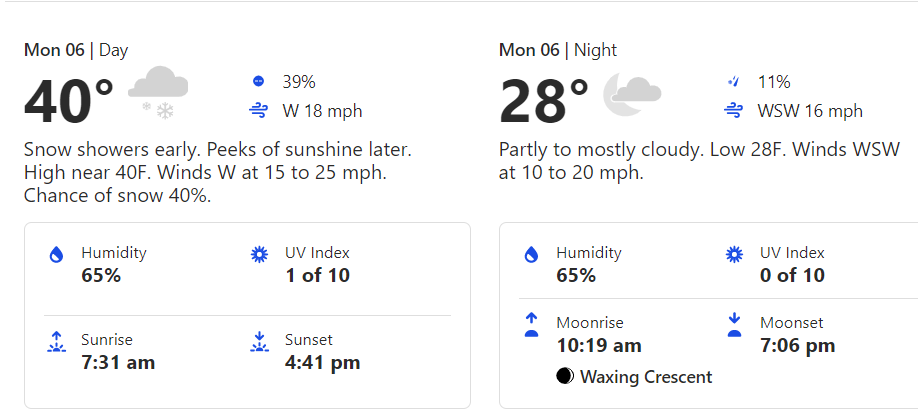
Task: Click the Moonset down-arrow icon
Action: 734,325
